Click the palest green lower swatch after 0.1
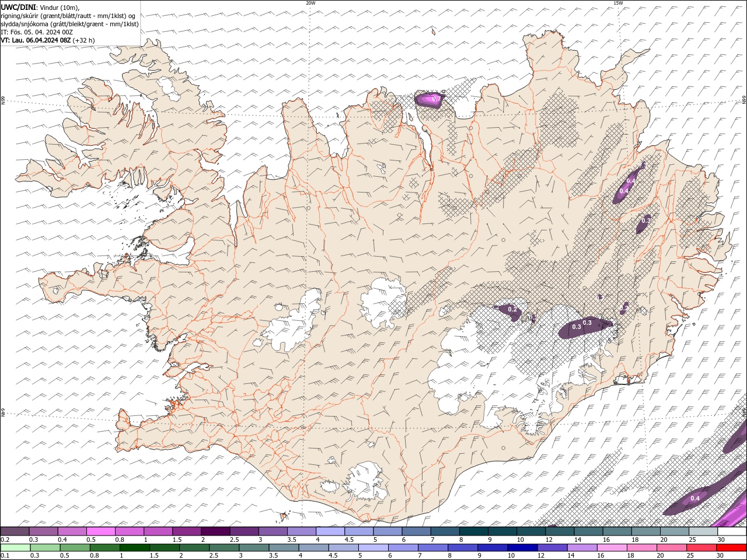This screenshot has width=747, height=560. tap(16, 548)
